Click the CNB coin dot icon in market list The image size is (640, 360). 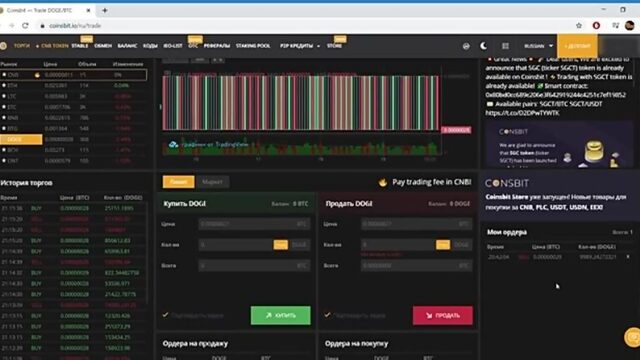pos(4,75)
